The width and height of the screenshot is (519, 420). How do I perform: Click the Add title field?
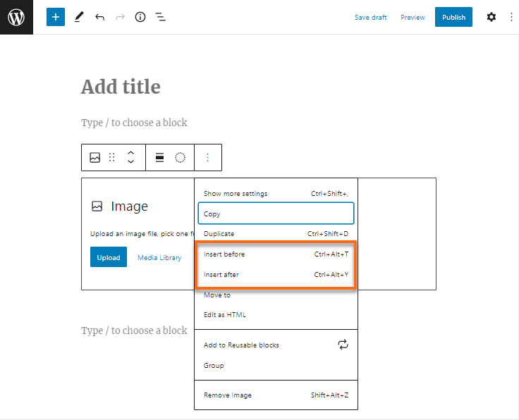click(121, 87)
